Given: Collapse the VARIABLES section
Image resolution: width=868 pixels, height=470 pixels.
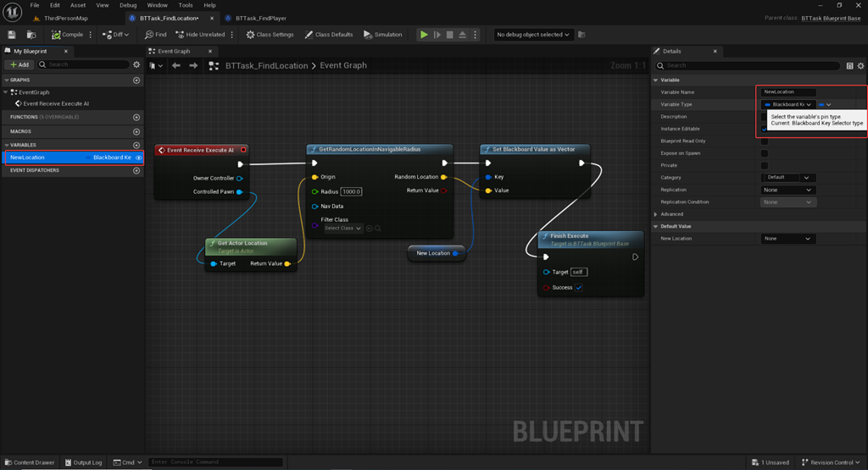Looking at the screenshot, I should [6, 145].
